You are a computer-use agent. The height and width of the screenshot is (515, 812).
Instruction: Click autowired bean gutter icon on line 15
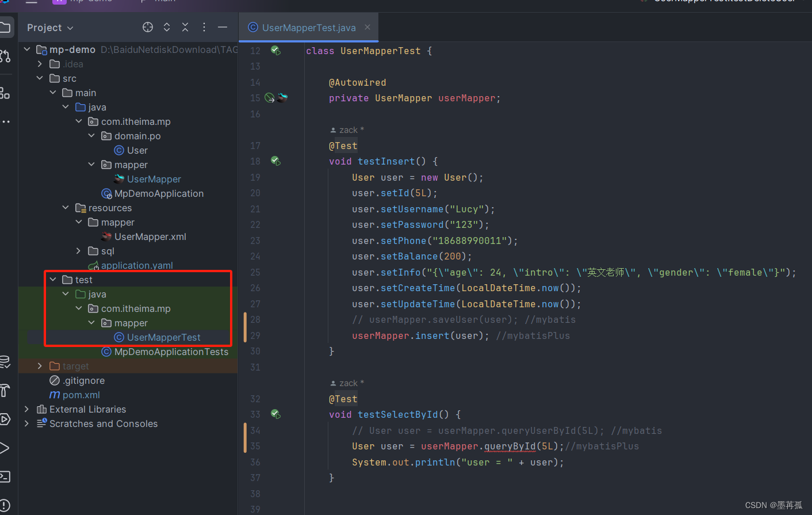coord(269,98)
